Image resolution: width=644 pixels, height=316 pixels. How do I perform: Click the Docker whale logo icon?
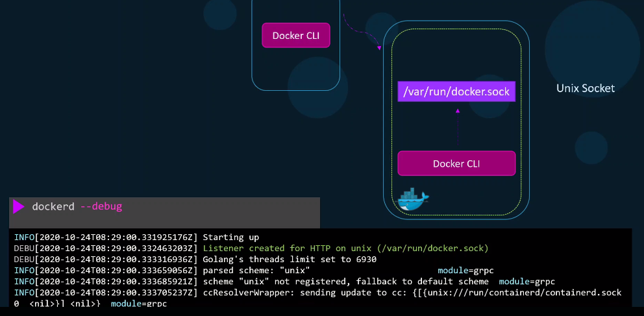click(x=413, y=199)
